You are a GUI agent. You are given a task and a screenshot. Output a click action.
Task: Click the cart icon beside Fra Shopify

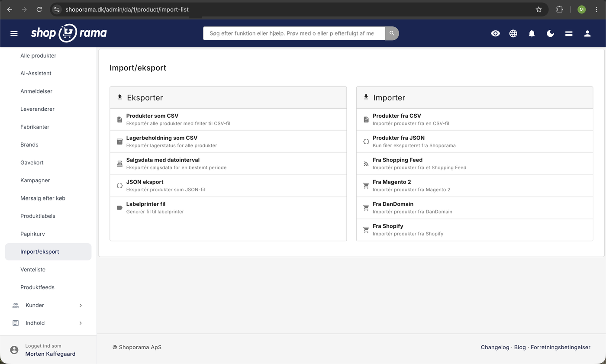click(x=366, y=230)
